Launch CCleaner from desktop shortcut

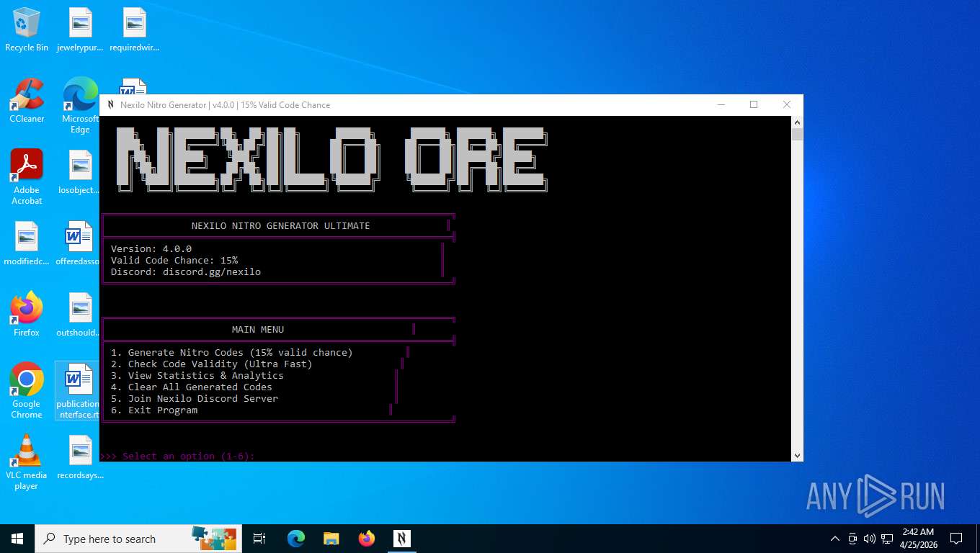[x=27, y=101]
